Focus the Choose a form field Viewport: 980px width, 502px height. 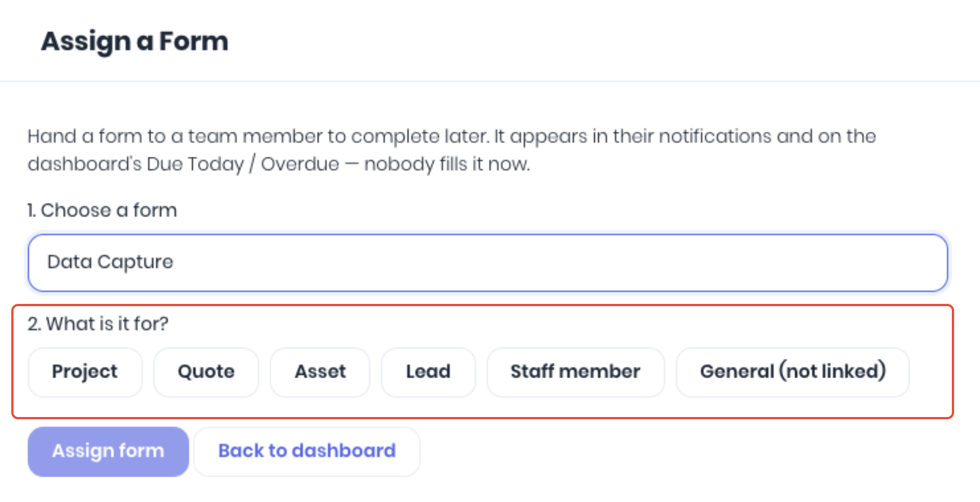[x=488, y=263]
